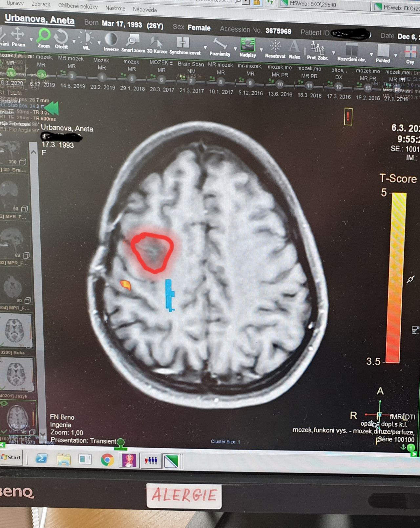Open the Zobrazit menu

41,4
